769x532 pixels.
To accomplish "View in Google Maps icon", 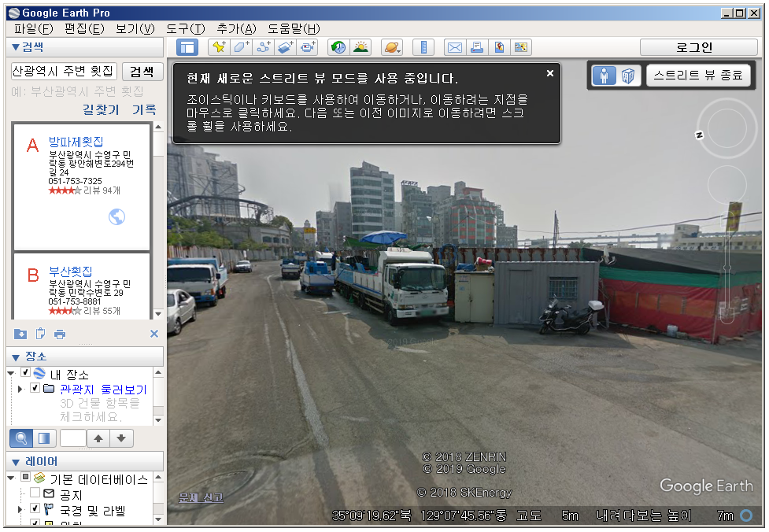I will point(521,47).
